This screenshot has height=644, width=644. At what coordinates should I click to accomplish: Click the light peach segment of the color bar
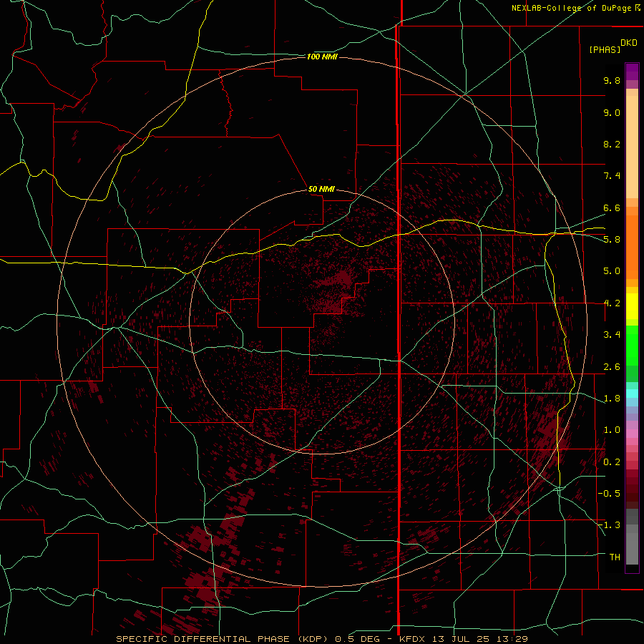[632, 147]
